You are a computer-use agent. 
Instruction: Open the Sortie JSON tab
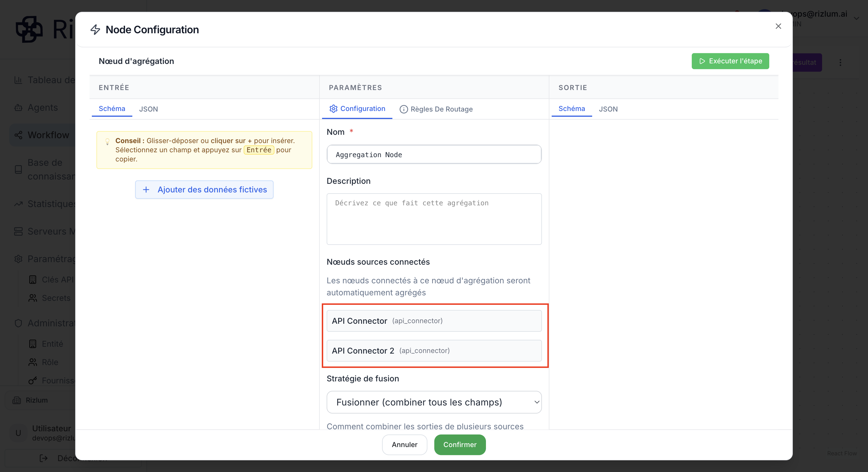pyautogui.click(x=608, y=109)
